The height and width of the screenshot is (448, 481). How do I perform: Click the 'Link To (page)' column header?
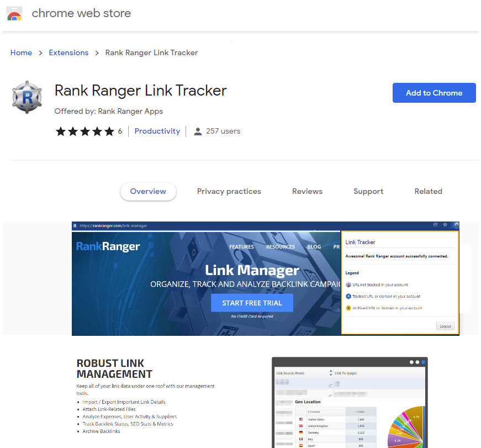pyautogui.click(x=346, y=373)
